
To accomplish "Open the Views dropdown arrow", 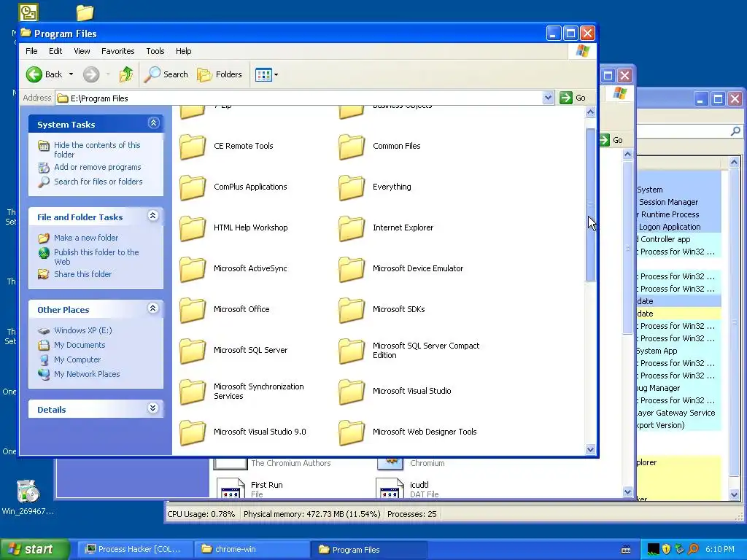I will 276,75.
